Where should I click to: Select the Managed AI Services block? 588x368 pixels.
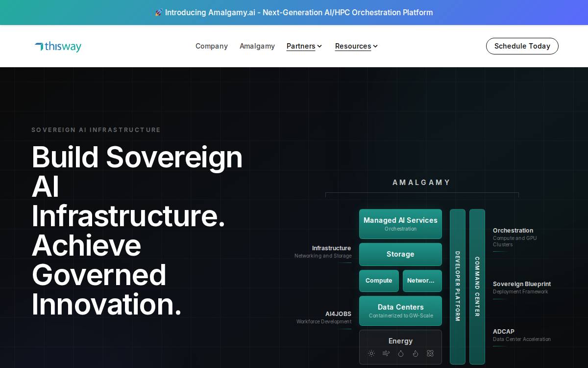[400, 224]
